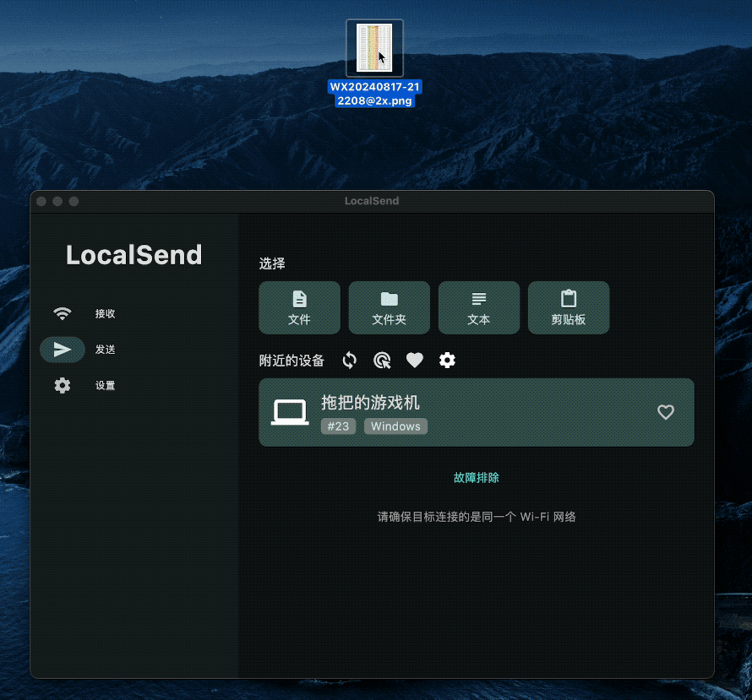
Task: Click the paper plane send icon
Action: pos(63,350)
